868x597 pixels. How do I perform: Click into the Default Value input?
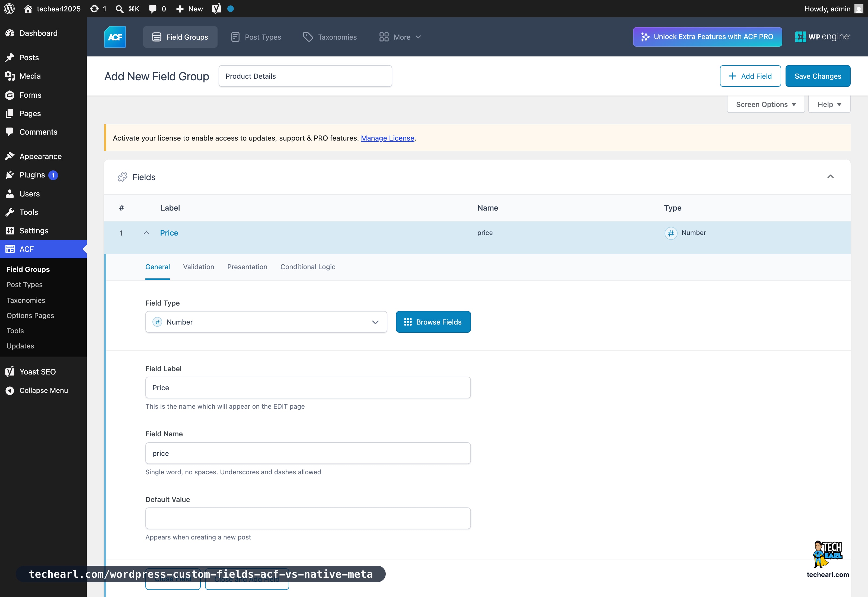(x=308, y=518)
